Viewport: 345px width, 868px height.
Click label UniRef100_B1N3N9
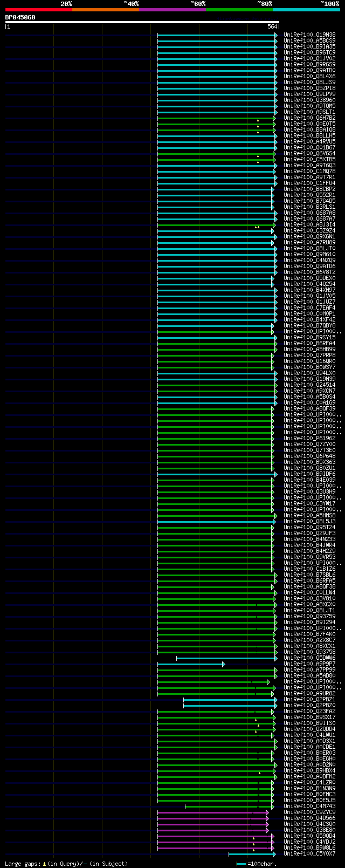click(309, 789)
